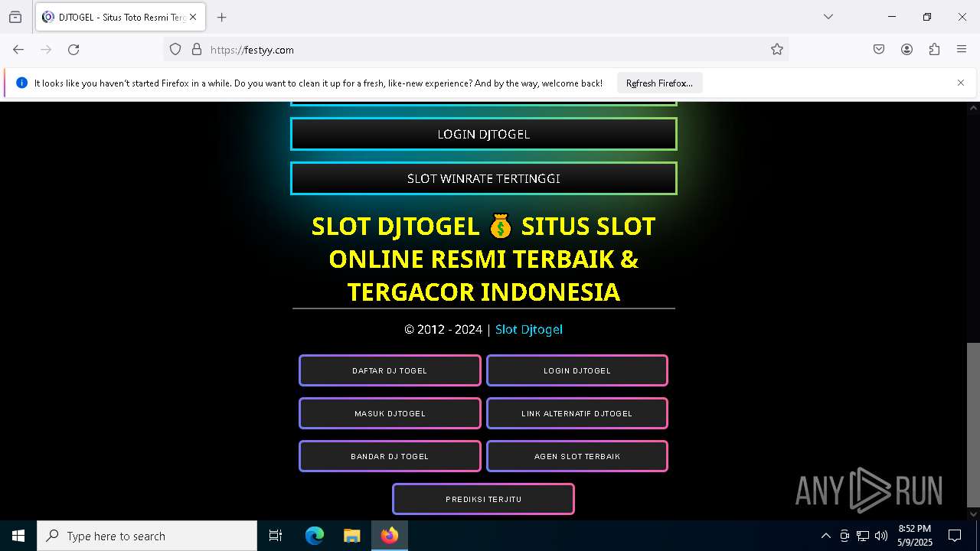The height and width of the screenshot is (551, 980).
Task: Open the Windows Start menu
Action: [x=18, y=536]
